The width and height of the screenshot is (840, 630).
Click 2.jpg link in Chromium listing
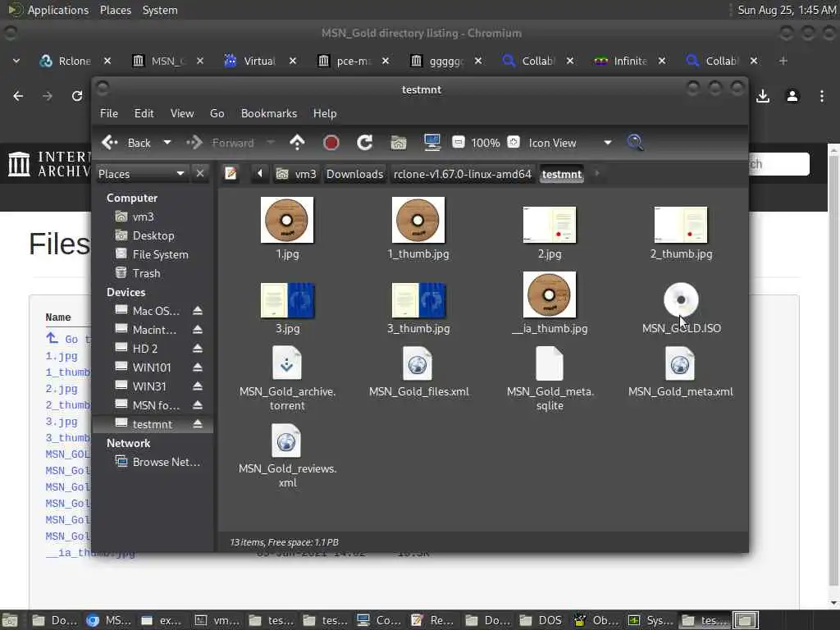pyautogui.click(x=61, y=389)
